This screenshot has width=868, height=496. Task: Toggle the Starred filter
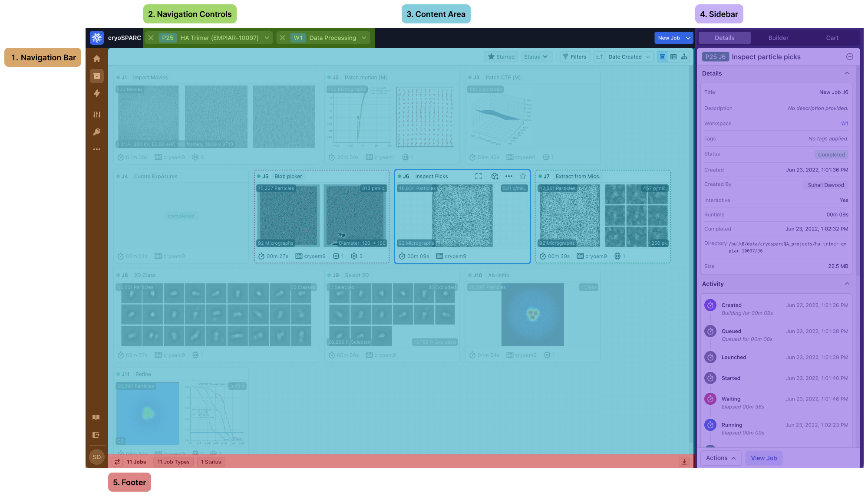point(501,57)
